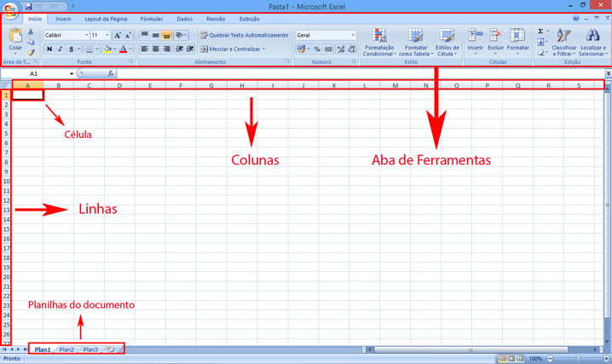Screen dimensions: 612x364
Task: Select the Plan3 sheet tab
Action: 90,350
